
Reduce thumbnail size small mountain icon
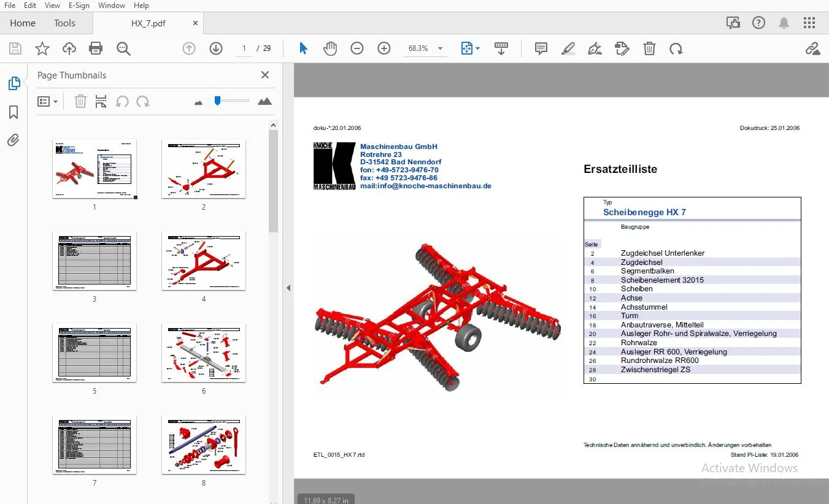coord(198,102)
